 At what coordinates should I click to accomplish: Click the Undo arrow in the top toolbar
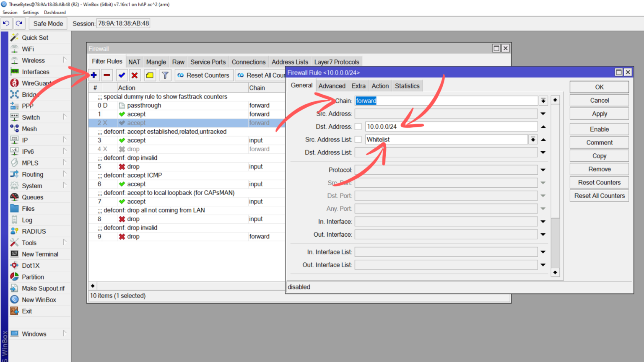(x=6, y=23)
